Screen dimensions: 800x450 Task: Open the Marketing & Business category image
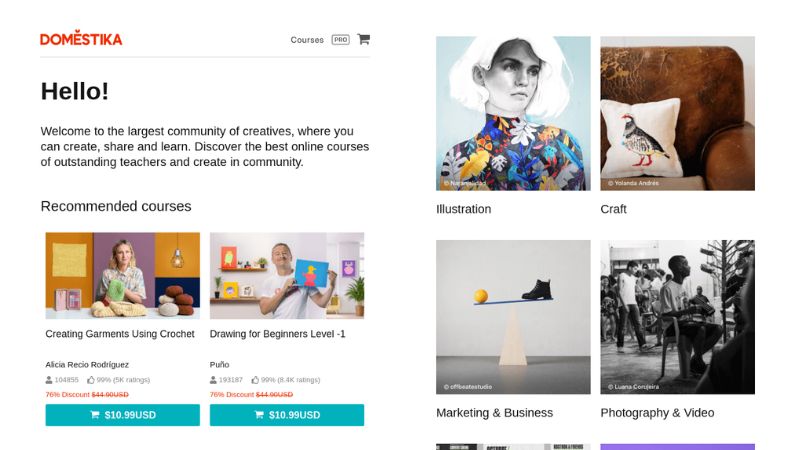[513, 317]
